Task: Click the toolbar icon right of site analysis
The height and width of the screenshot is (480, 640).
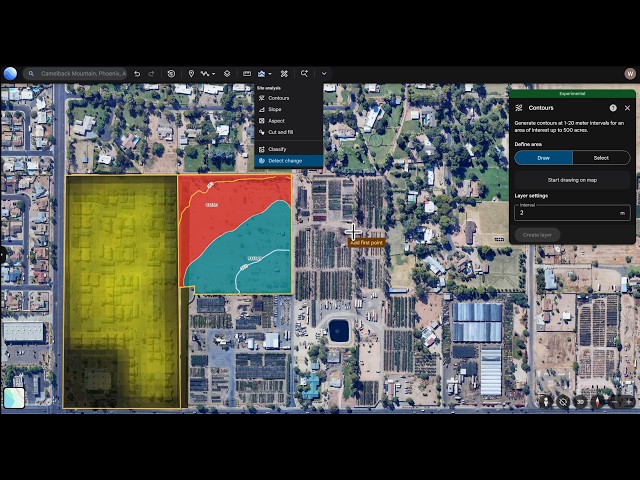Action: coord(284,73)
